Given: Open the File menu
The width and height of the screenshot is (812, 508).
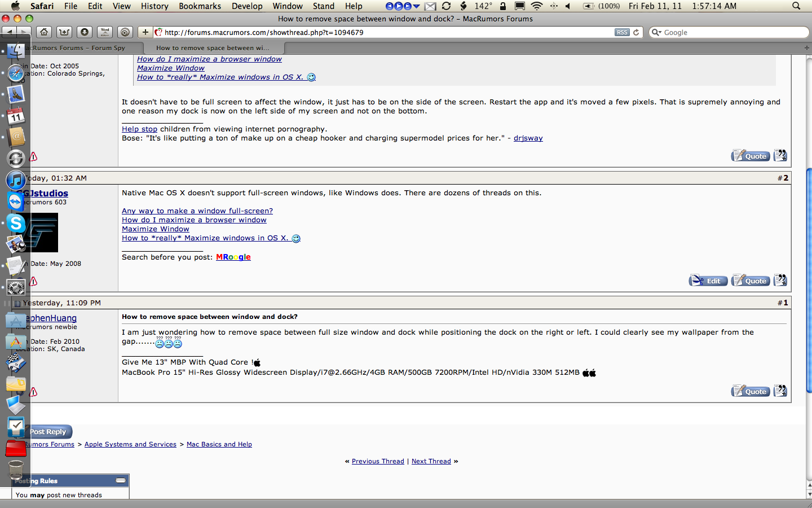Looking at the screenshot, I should [71, 6].
